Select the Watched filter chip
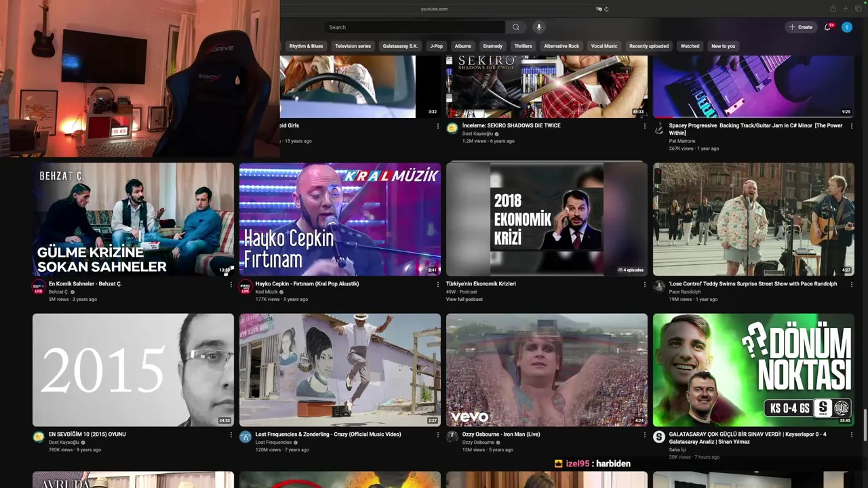868x488 pixels. coord(690,46)
